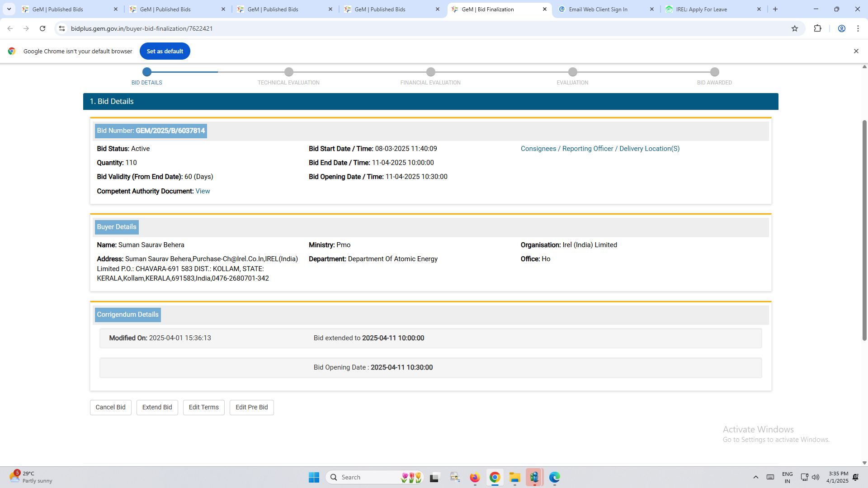Reload the Bid Finalization page
Image resolution: width=868 pixels, height=488 pixels.
[x=42, y=28]
